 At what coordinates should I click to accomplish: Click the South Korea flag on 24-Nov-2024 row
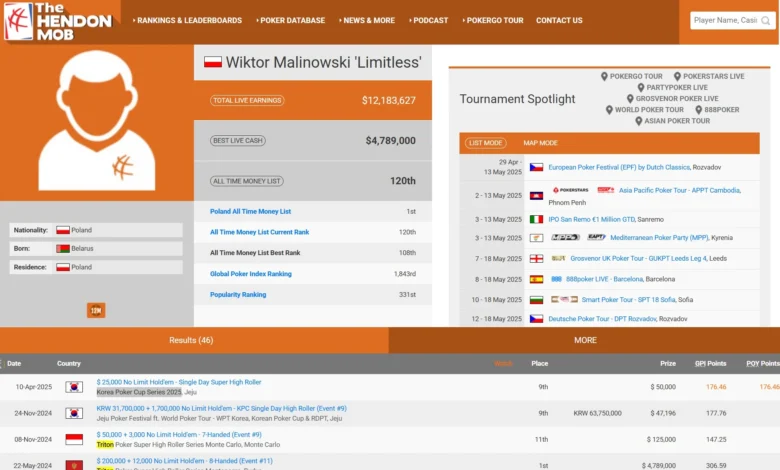(74, 413)
